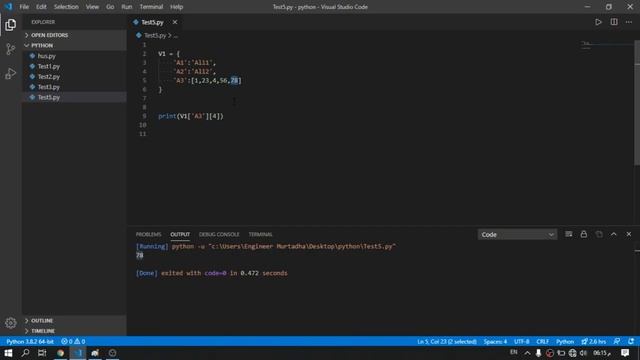Close the Test5.py editor tab
The width and height of the screenshot is (640, 360).
click(175, 22)
